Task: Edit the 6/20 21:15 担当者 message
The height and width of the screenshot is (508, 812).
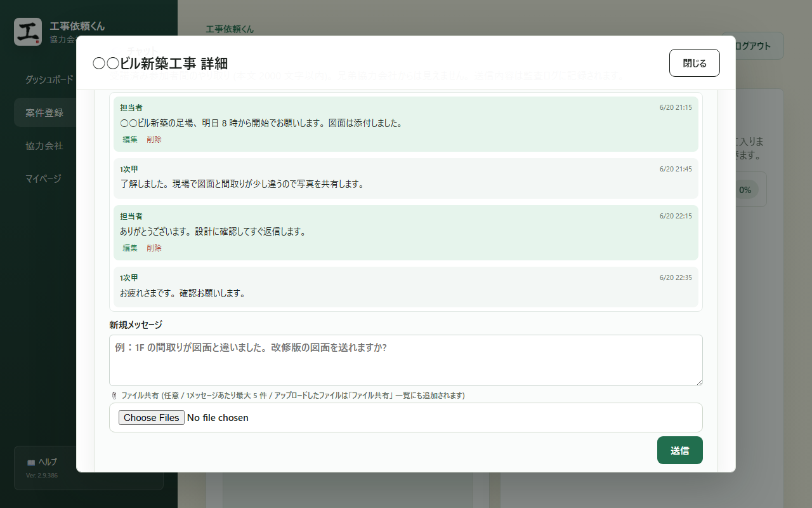Action: tap(130, 140)
